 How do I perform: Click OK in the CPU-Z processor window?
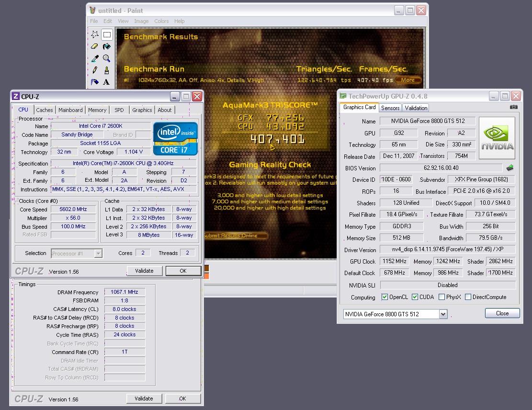183,271
